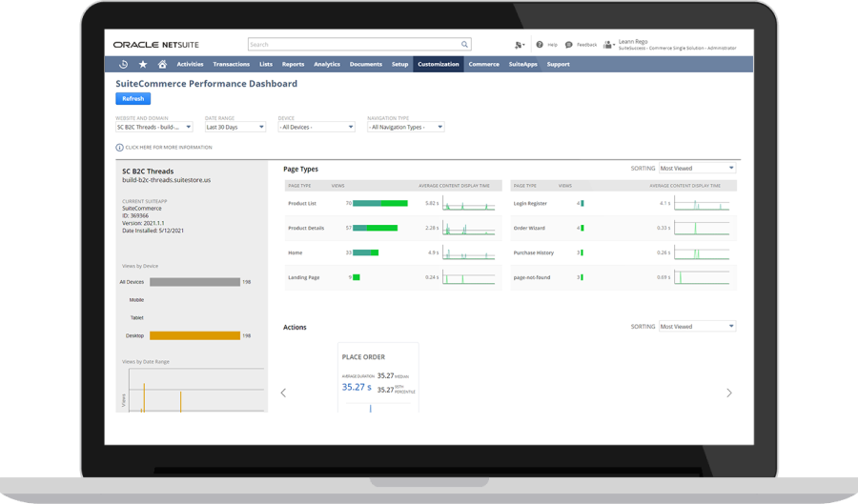Open the Commerce menu

(483, 65)
